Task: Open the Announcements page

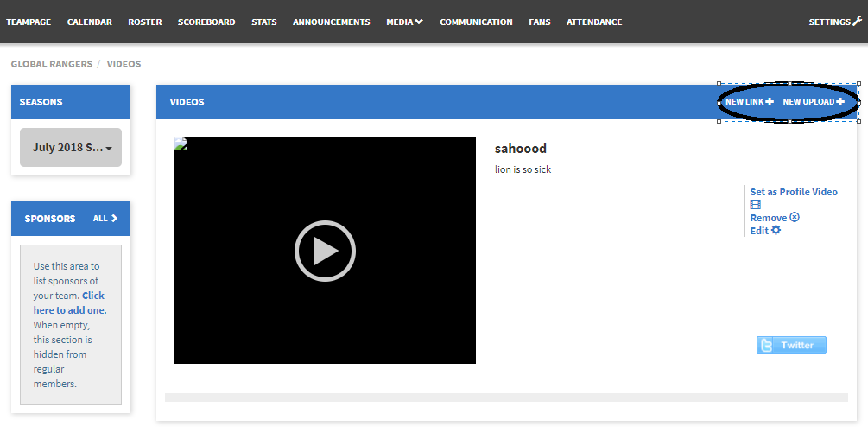Action: click(x=331, y=22)
